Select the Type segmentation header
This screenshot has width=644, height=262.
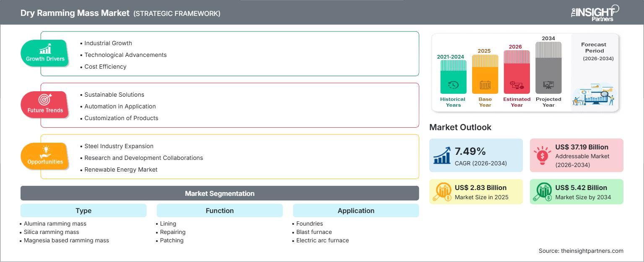(x=83, y=211)
